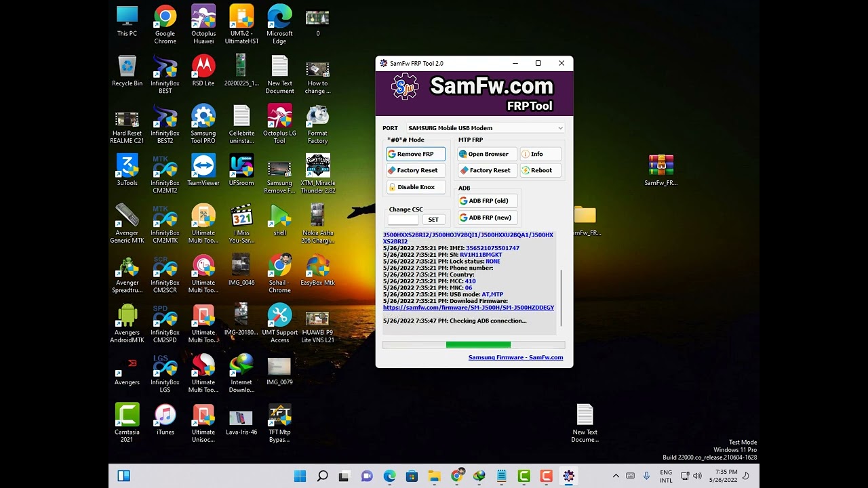The image size is (868, 488).
Task: Select Internet Download Manager desktop icon
Action: (241, 374)
